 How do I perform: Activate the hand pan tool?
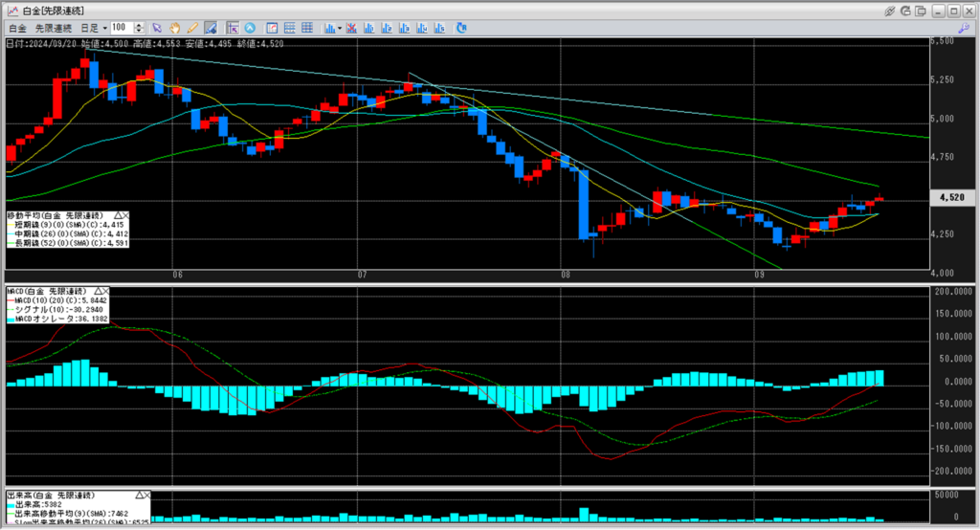(175, 28)
